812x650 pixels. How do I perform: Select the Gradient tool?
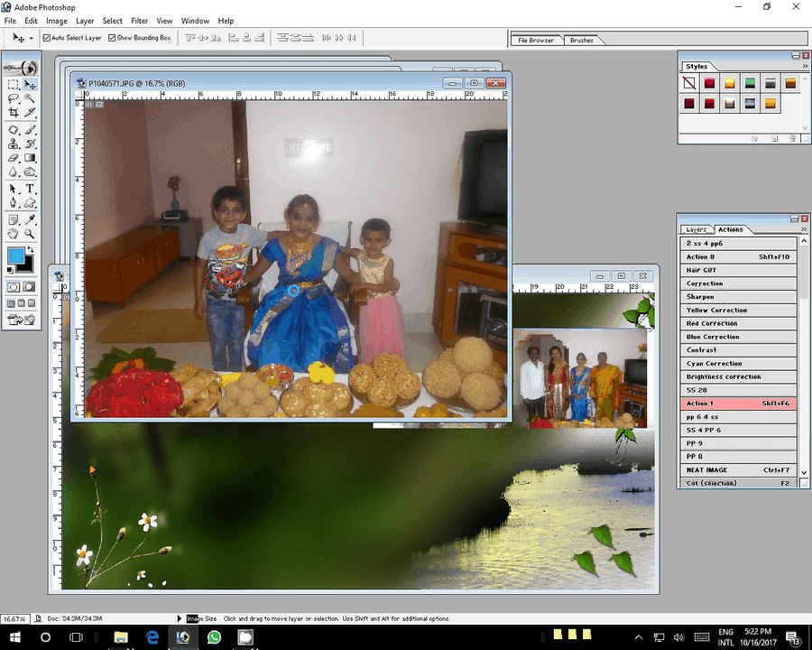coord(30,158)
